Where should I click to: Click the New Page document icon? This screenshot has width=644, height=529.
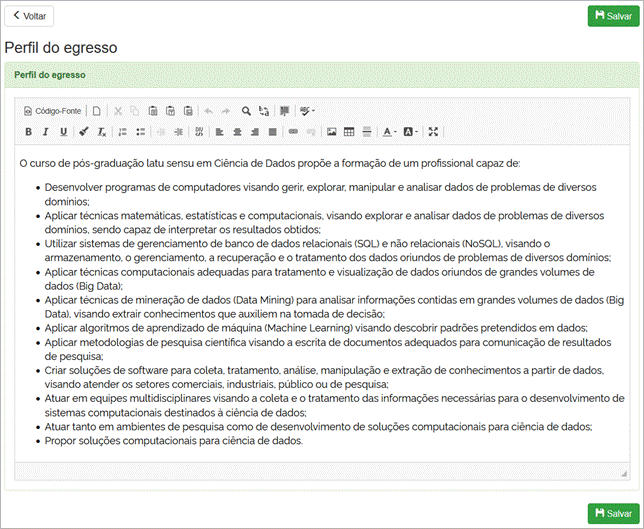click(97, 111)
